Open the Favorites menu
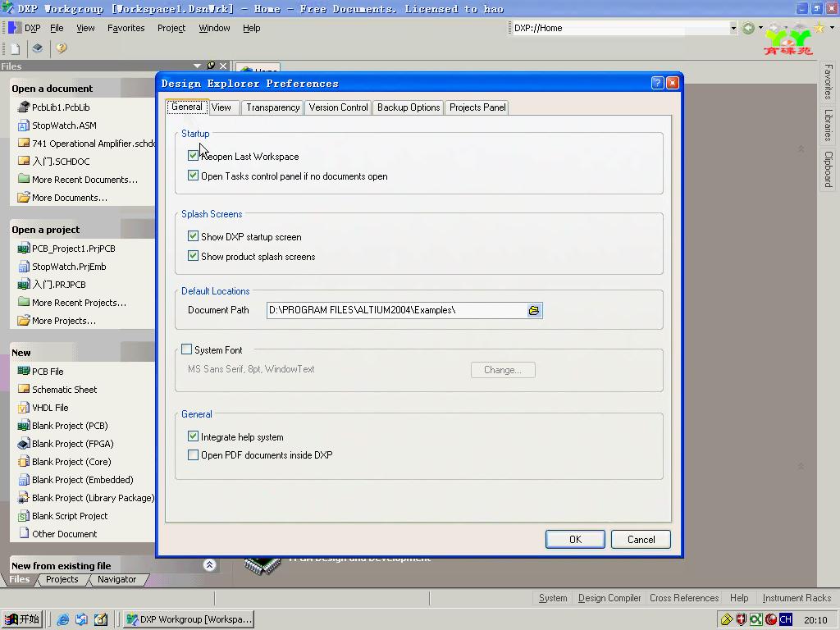Viewport: 840px width, 630px height. (126, 28)
